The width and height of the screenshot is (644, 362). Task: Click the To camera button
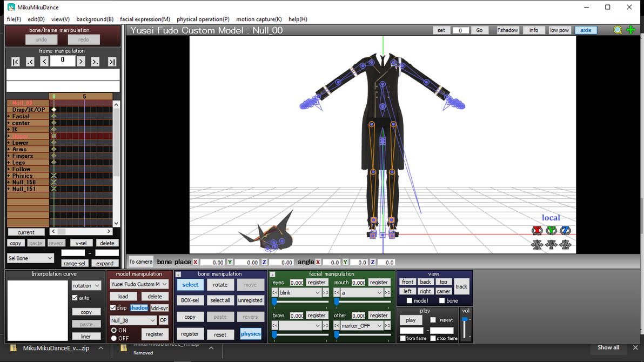coord(141,262)
